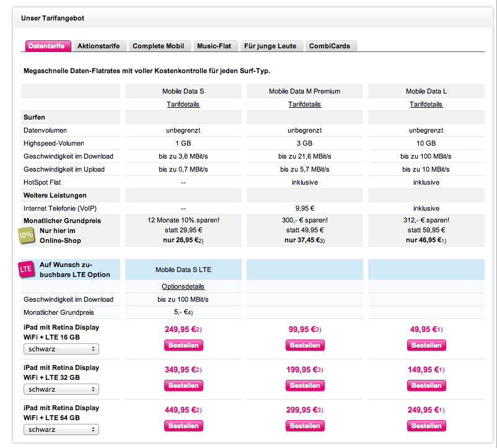Expand color dropdown for iPad 32 GB
Image resolution: width=497 pixels, height=448 pixels.
coord(61,389)
